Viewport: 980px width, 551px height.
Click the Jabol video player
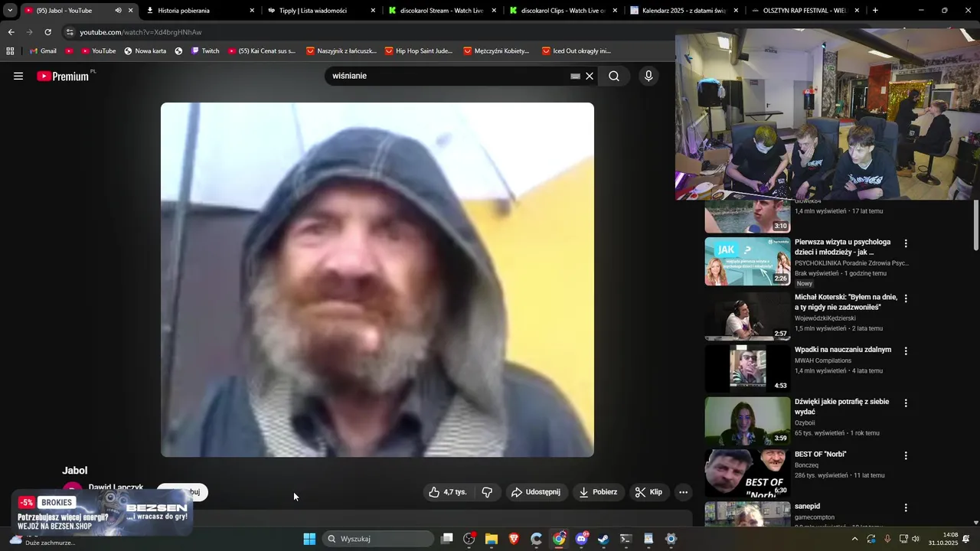click(377, 279)
